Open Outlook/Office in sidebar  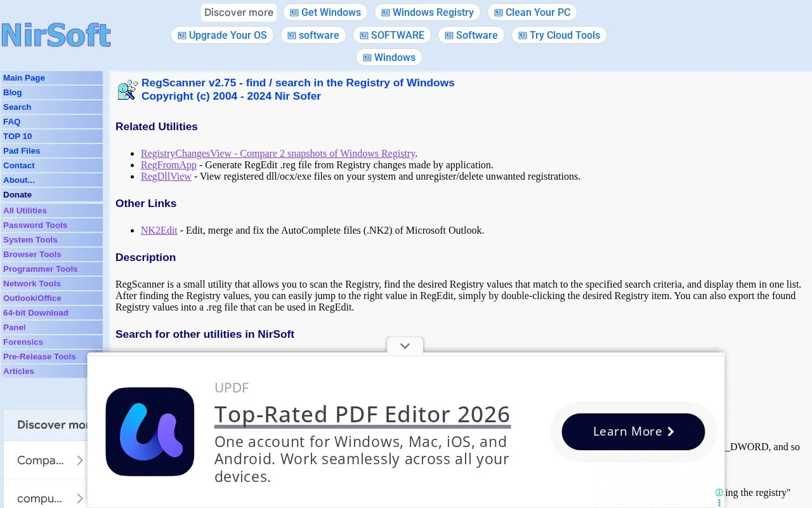click(52, 298)
